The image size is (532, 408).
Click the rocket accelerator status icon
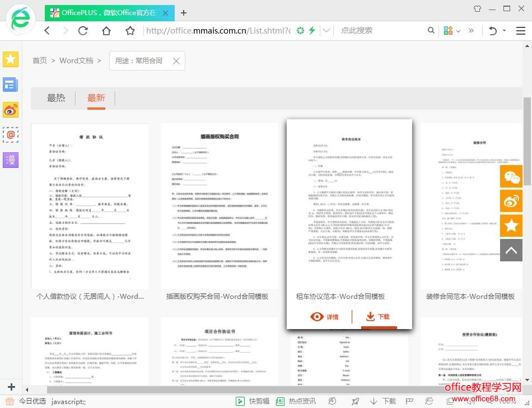coord(355,401)
